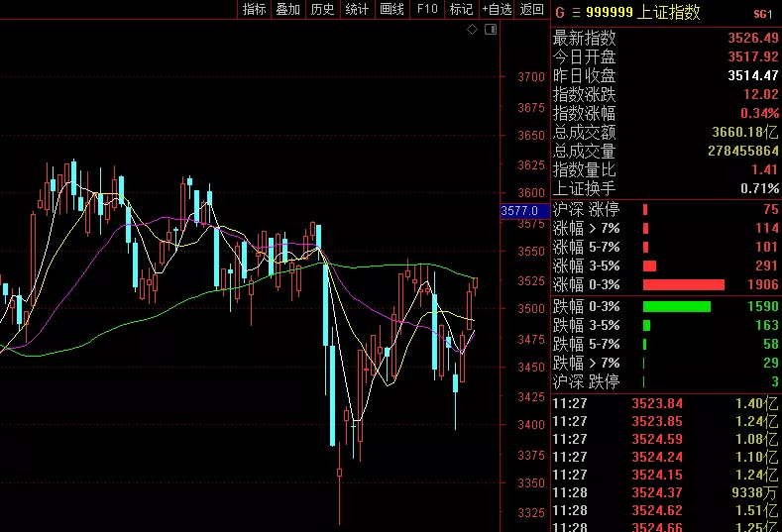
Task: Click the 今日开盘 value 3517.92
Action: [753, 56]
